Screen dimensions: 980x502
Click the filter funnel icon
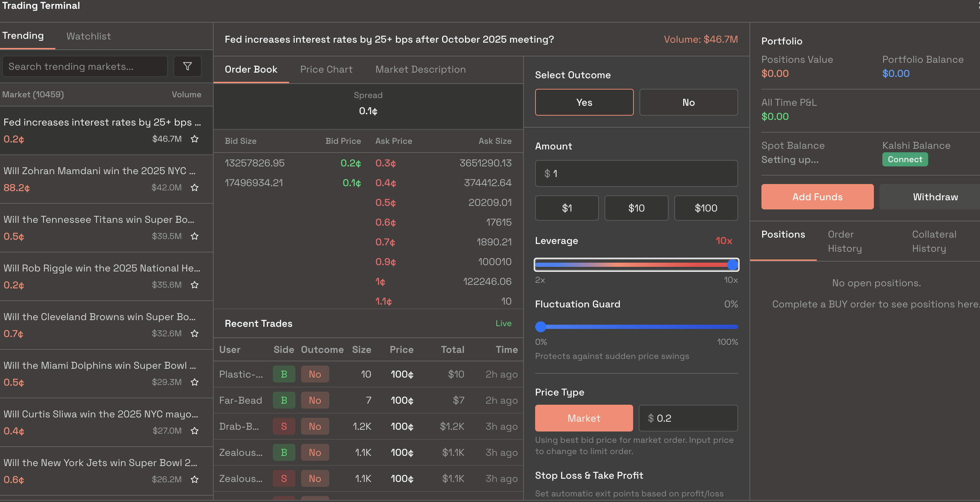pyautogui.click(x=187, y=66)
